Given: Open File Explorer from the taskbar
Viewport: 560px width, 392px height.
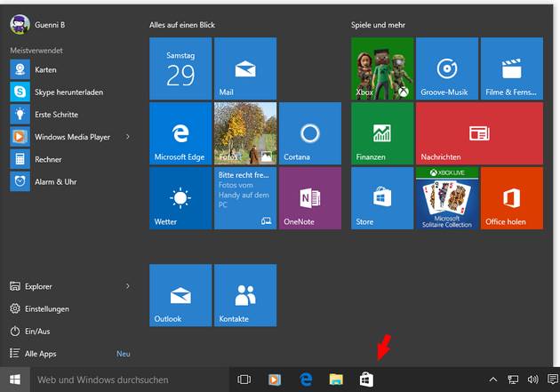Looking at the screenshot, I should point(336,380).
